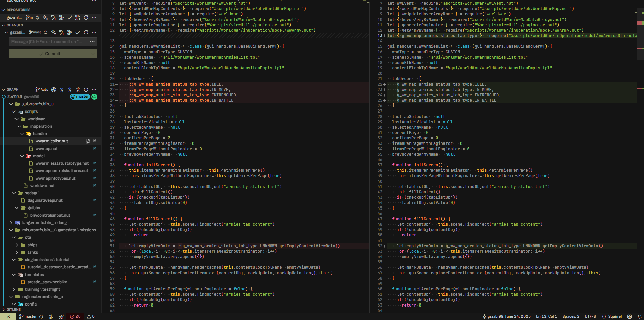Click refresh icon in the Repositories row
Image resolution: width=644 pixels, height=320 pixels.
point(86,18)
